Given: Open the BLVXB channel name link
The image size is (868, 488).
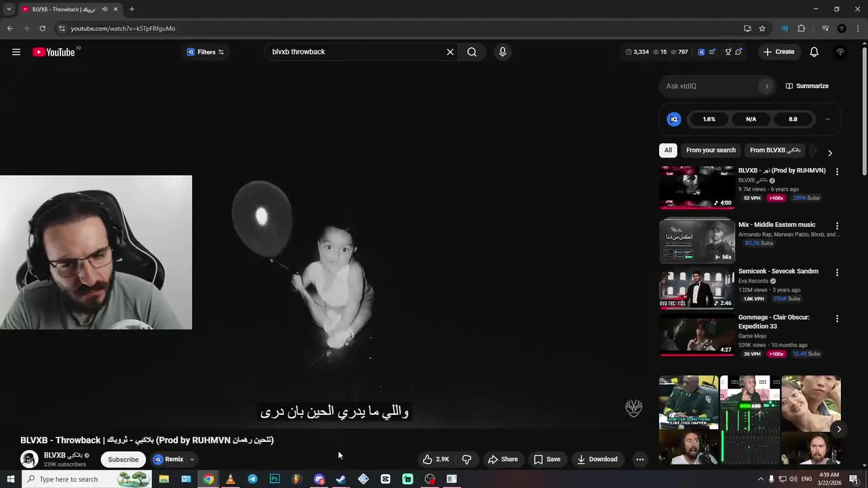Looking at the screenshot, I should [x=64, y=455].
